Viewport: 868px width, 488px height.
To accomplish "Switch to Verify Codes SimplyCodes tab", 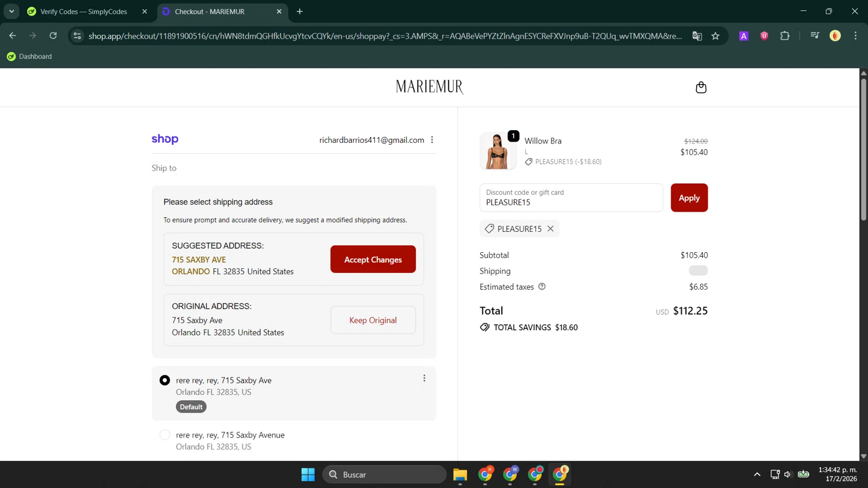I will coord(84,12).
